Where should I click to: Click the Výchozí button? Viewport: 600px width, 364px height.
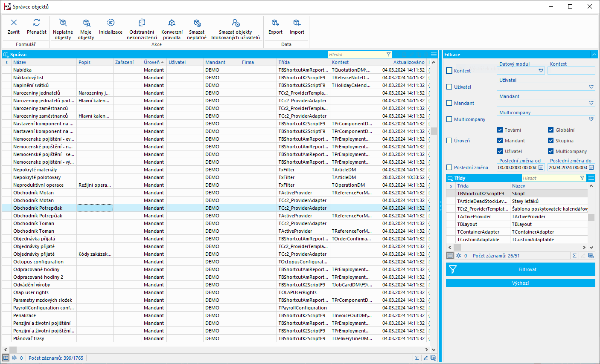pos(520,283)
